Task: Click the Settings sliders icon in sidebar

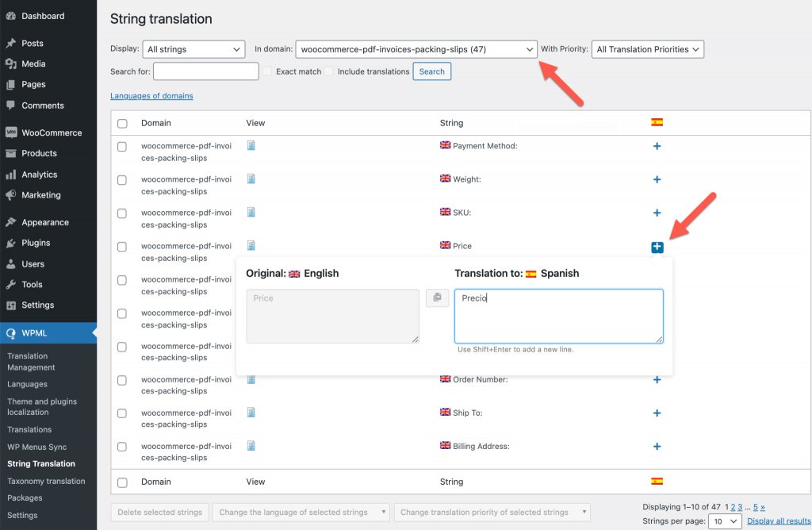Action: (x=11, y=305)
